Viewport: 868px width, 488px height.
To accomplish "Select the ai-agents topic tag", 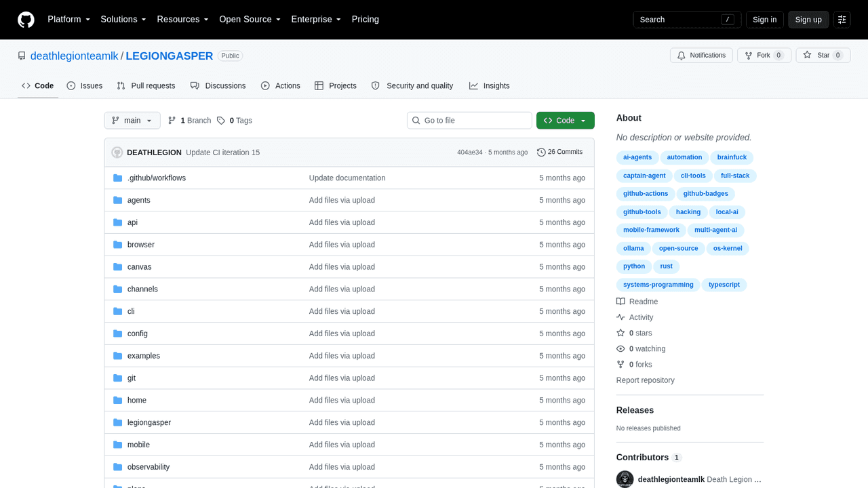I will point(637,157).
